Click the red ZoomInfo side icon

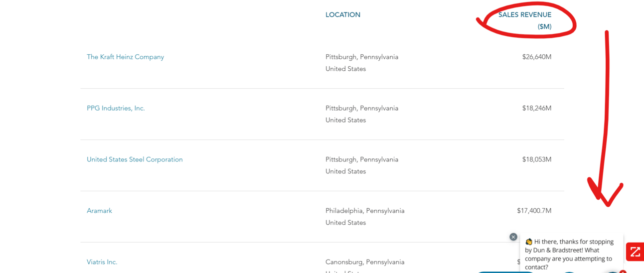click(x=635, y=252)
